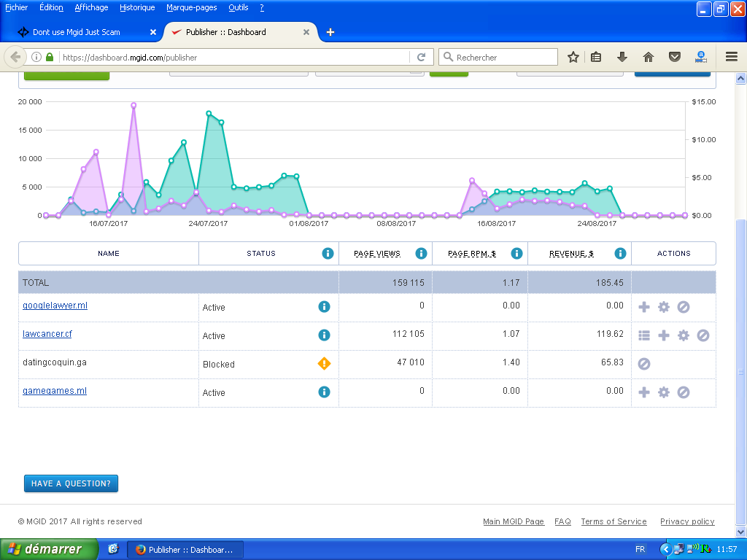Screen dimensions: 747x560
Task: Click Firefox bookmark star icon
Action: point(573,57)
